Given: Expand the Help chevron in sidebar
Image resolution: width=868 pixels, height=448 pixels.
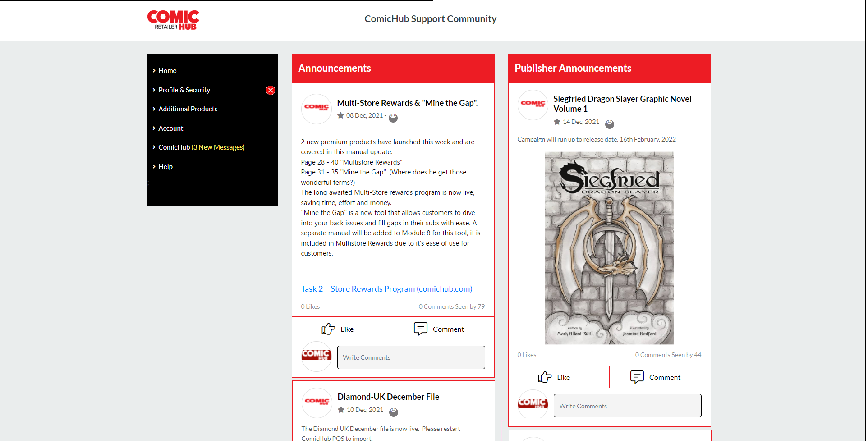Looking at the screenshot, I should tap(154, 167).
